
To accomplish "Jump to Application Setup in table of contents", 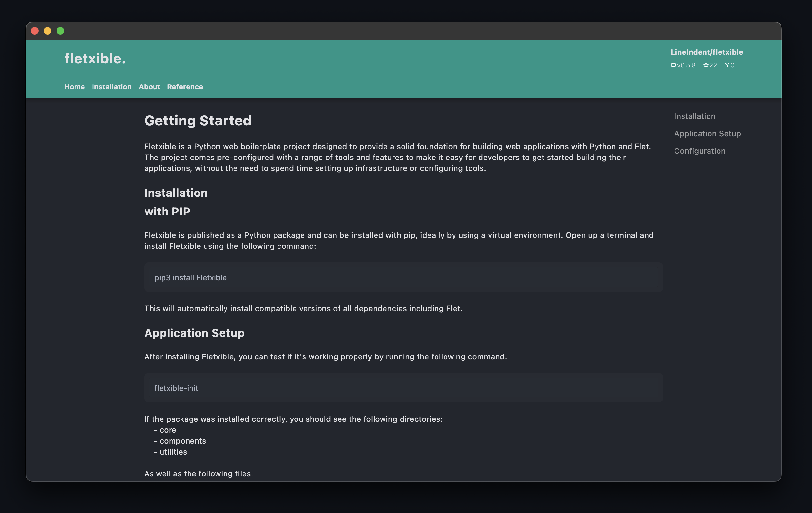I will tap(707, 134).
